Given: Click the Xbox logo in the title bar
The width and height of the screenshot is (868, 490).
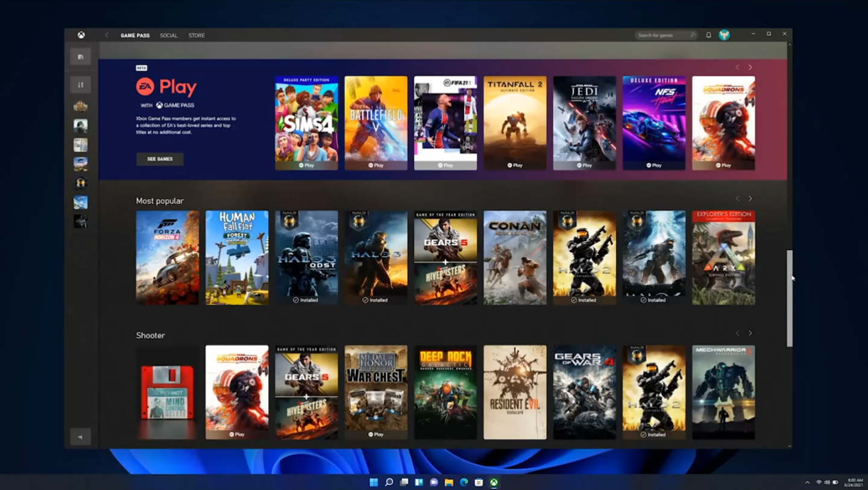Looking at the screenshot, I should pyautogui.click(x=81, y=35).
